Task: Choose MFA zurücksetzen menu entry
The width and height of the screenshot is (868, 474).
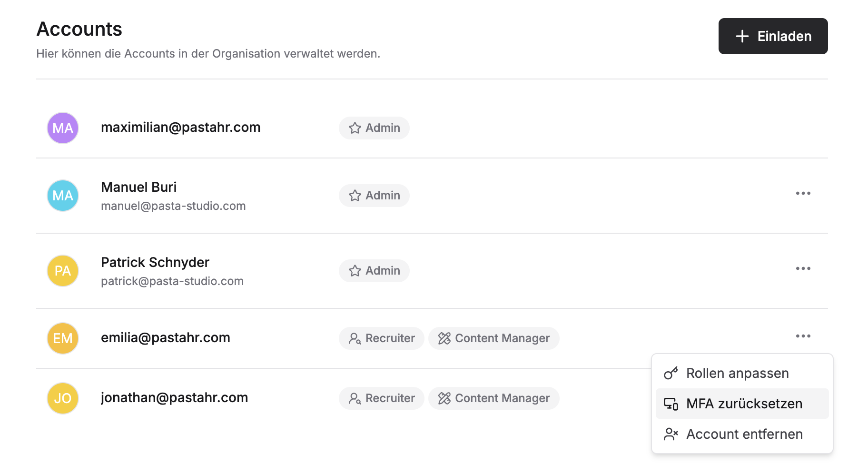Action: [744, 404]
